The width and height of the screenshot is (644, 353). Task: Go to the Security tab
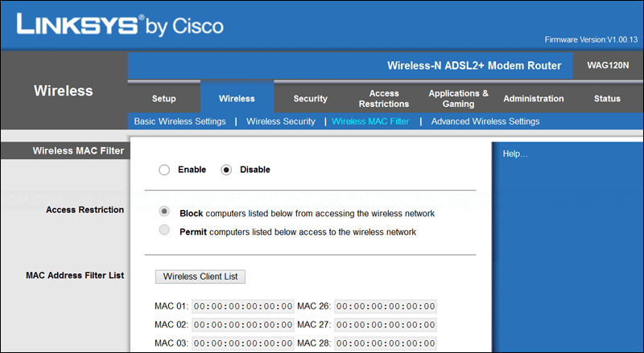(311, 99)
